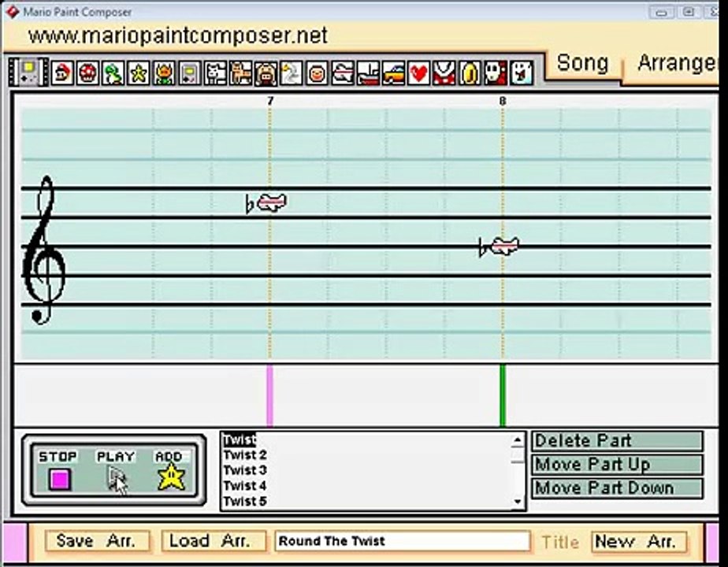Select the Heart instrument
This screenshot has width=728, height=567.
(x=418, y=73)
